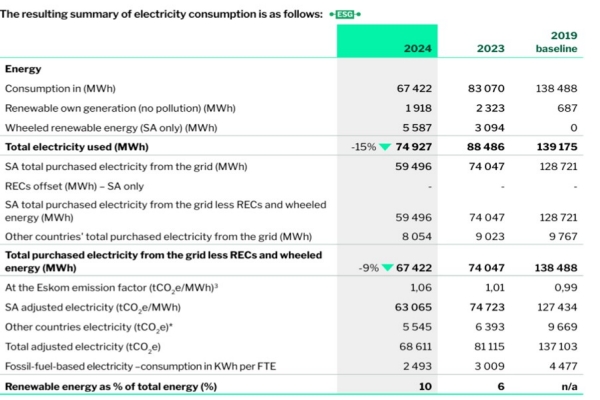Viewport: 600px width, 400px height.
Task: Select the Total electricity used (MWh) label
Action: pos(76,146)
